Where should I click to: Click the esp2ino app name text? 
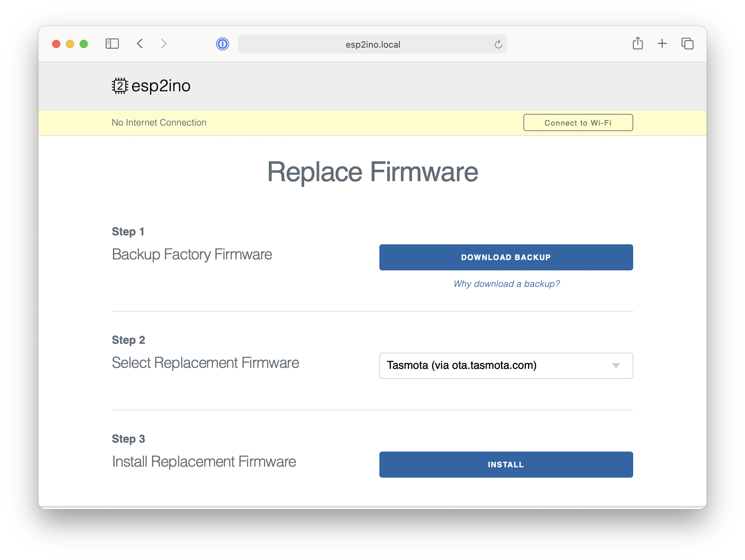159,86
